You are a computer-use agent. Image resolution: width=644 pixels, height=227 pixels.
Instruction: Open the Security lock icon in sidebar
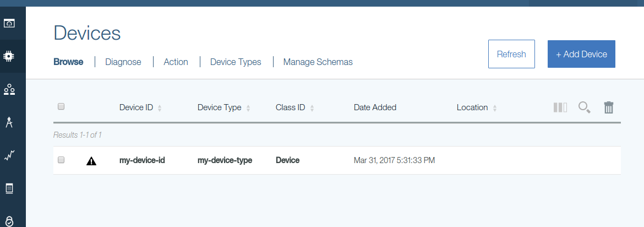tap(9, 220)
